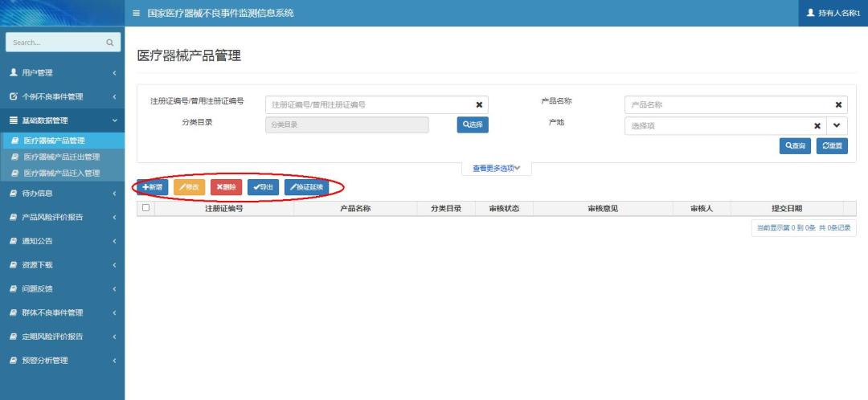Screen dimensions: 868x400
Task: Expand the 产品风险评价报告 sidebar menu
Action: click(63, 218)
